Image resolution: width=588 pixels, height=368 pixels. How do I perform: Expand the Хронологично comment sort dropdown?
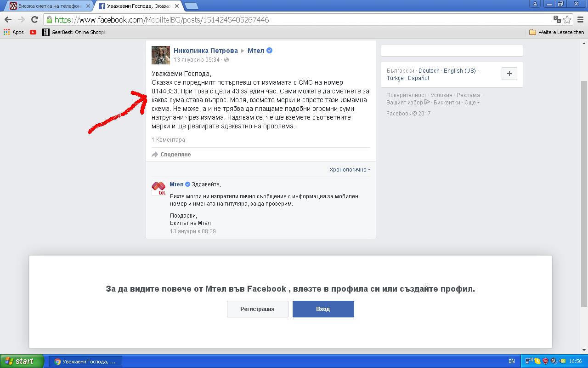click(350, 170)
